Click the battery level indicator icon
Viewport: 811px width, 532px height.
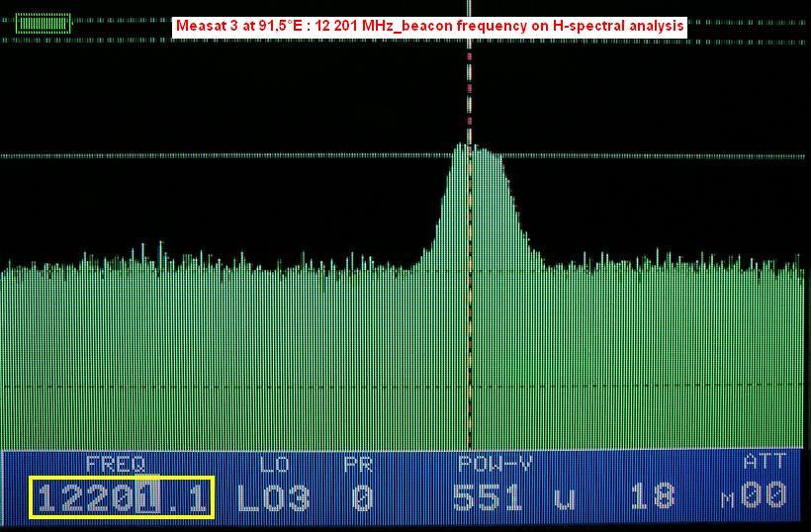(x=44, y=23)
